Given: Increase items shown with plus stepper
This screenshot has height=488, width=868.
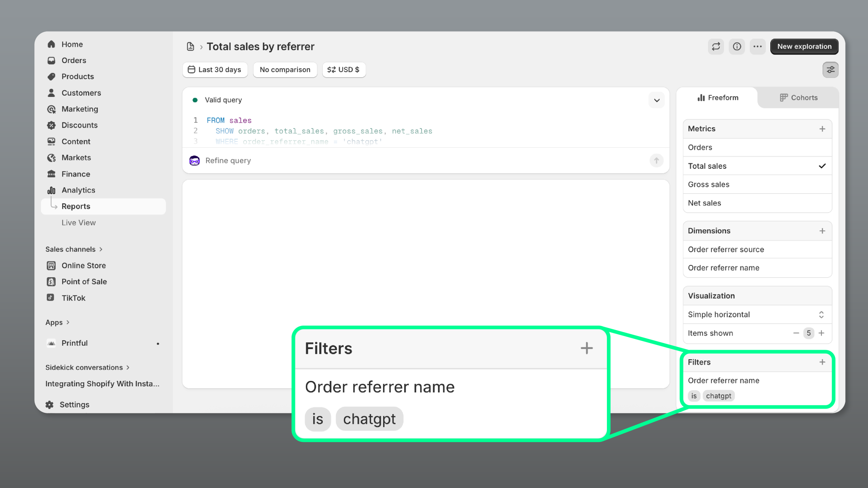Looking at the screenshot, I should (822, 333).
